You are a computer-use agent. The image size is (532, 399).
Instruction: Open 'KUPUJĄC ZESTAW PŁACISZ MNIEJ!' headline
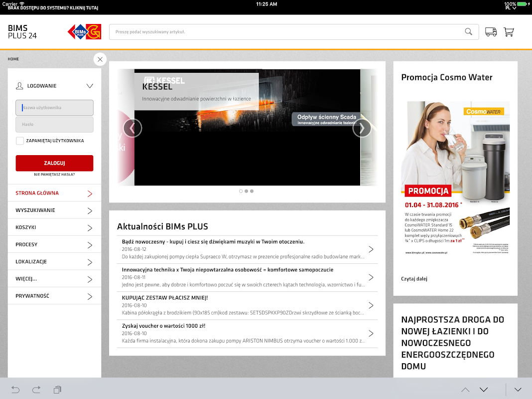165,298
